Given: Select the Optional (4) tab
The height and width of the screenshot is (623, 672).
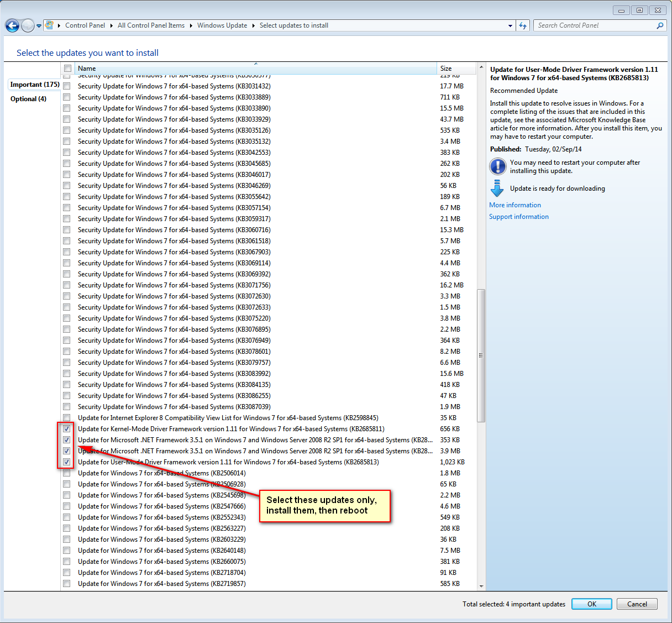Looking at the screenshot, I should (29, 99).
